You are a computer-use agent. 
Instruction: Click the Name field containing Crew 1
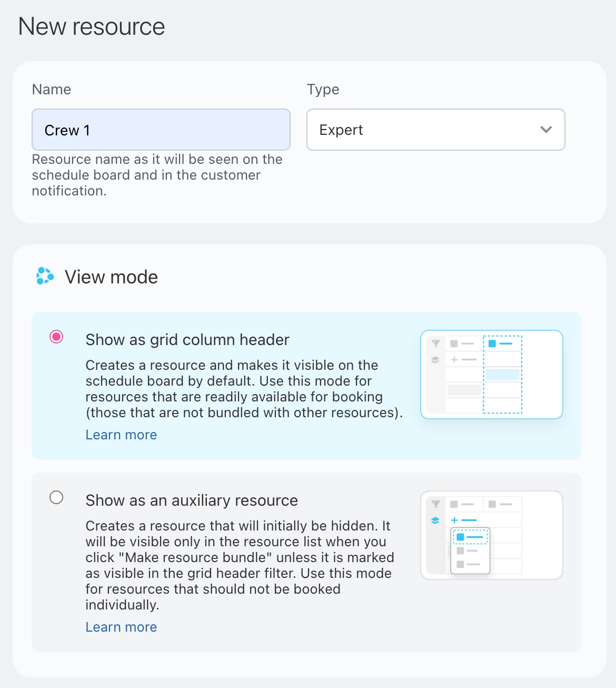click(x=161, y=130)
